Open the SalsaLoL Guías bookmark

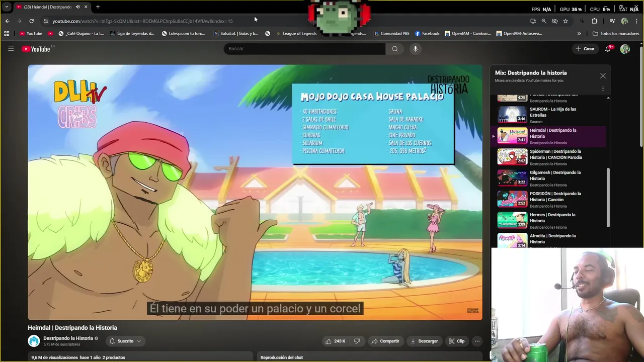(x=236, y=34)
